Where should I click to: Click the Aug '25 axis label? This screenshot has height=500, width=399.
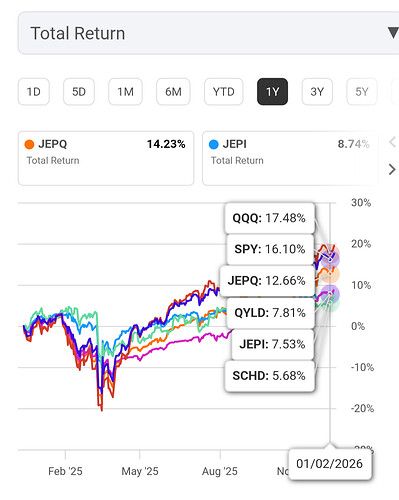click(x=220, y=471)
